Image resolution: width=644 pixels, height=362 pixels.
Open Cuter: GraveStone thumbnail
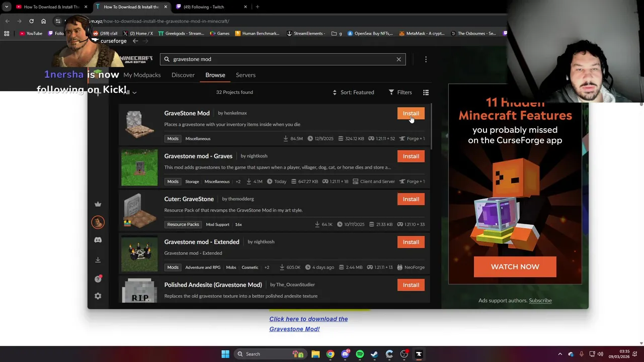(139, 210)
